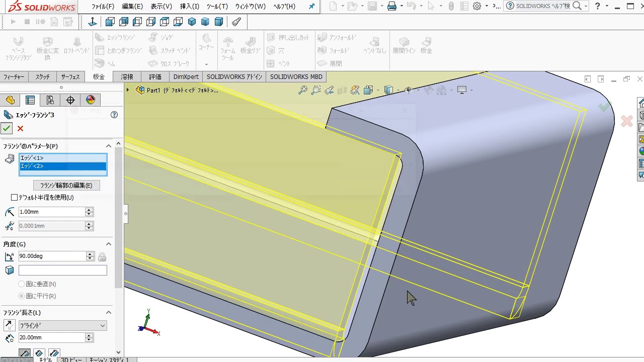644x362 pixels.
Task: Open the Options gear dropdown arrow
Action: (x=487, y=7)
